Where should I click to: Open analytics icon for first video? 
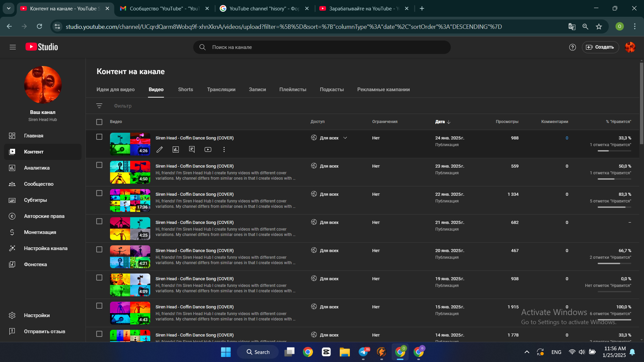pyautogui.click(x=176, y=149)
